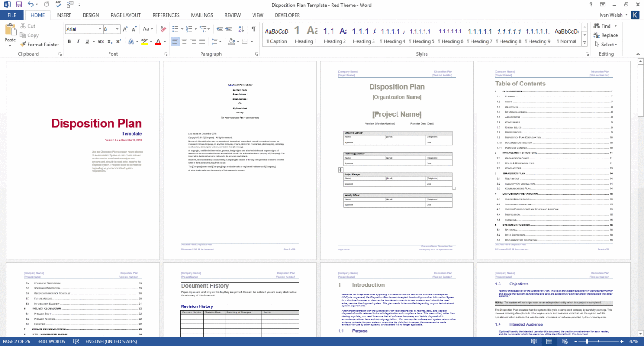Open the FILE menu
The height and width of the screenshot is (346, 644).
[12, 15]
